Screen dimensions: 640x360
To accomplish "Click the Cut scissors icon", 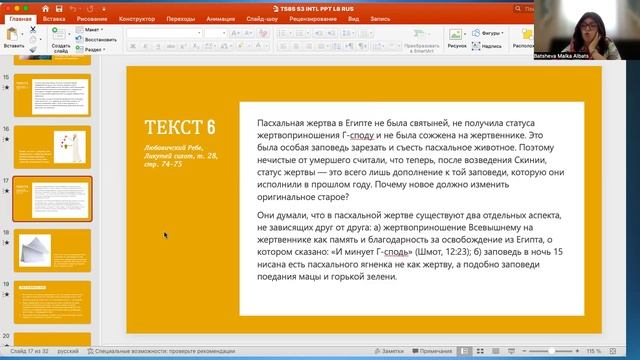I will (x=33, y=29).
